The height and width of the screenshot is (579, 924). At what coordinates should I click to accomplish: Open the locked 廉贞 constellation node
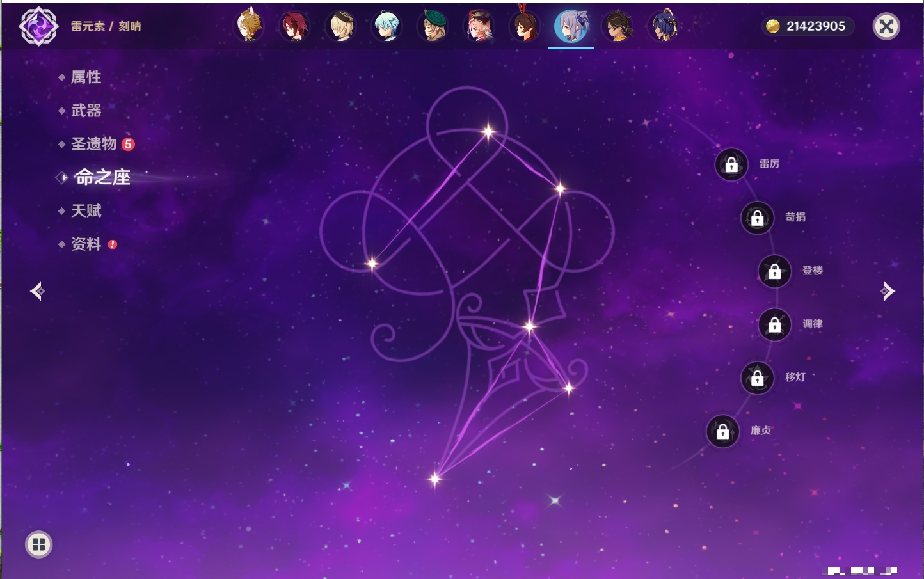point(723,431)
